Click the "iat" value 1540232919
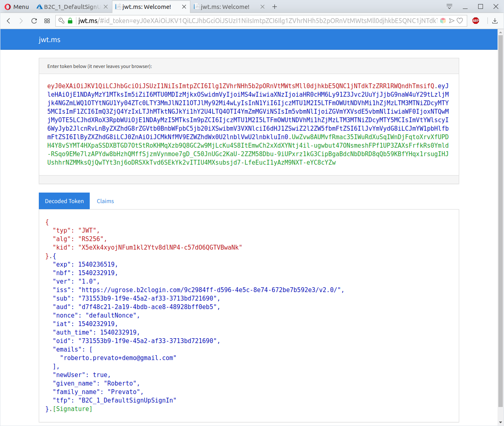 (96, 324)
